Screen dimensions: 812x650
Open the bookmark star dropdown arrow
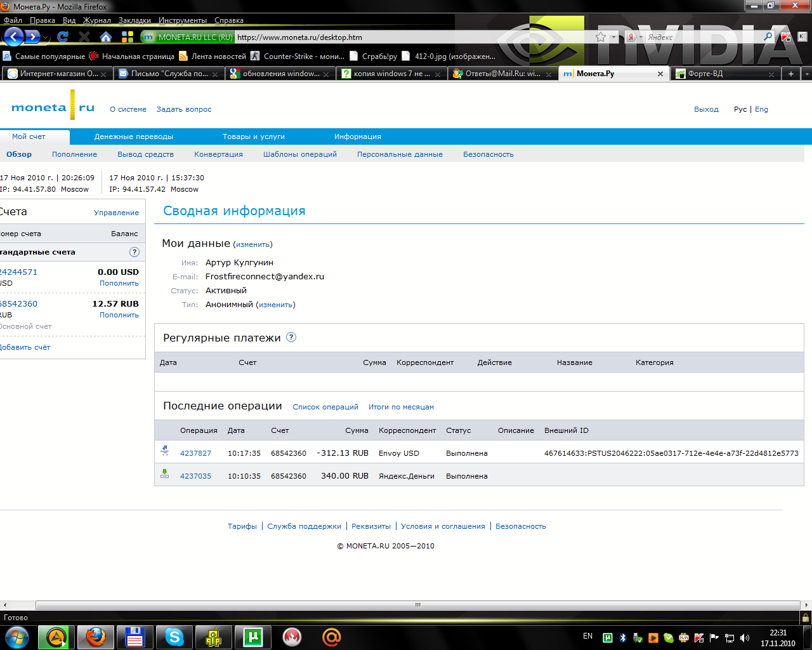(613, 37)
